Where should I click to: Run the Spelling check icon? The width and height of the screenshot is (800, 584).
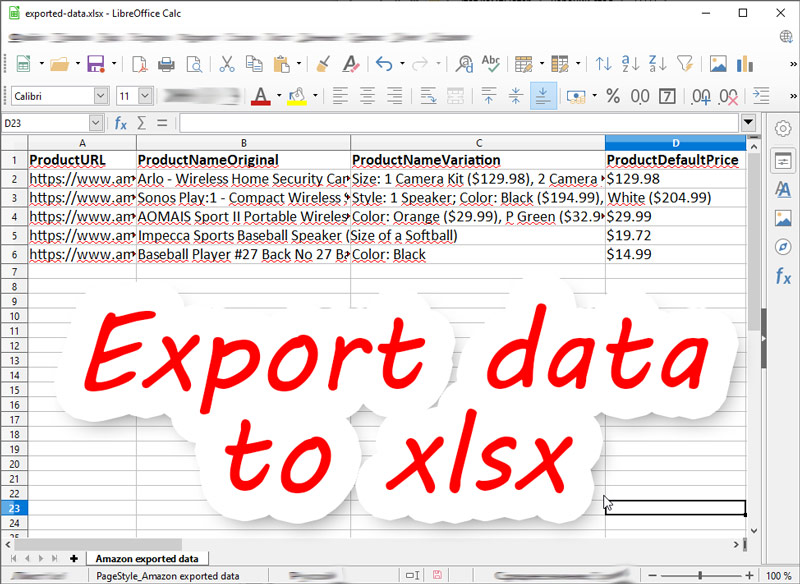491,64
